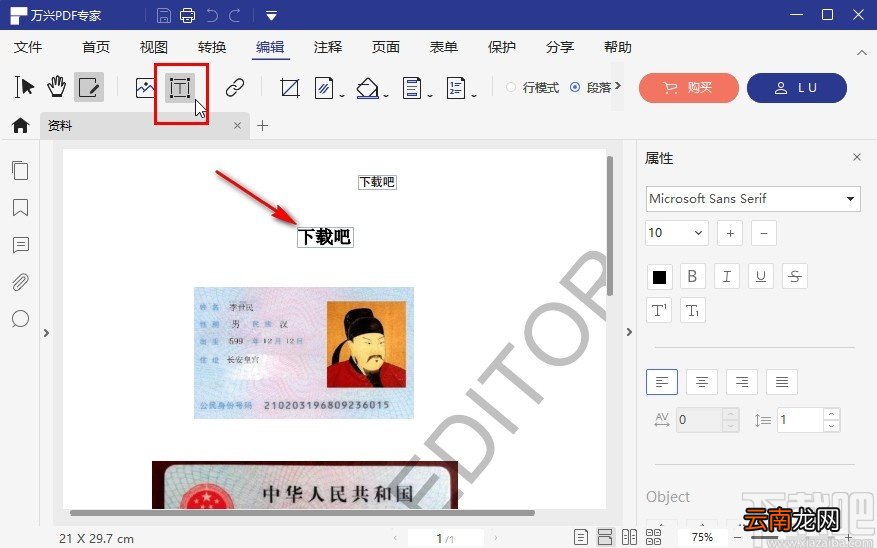Toggle italic formatting

click(727, 276)
